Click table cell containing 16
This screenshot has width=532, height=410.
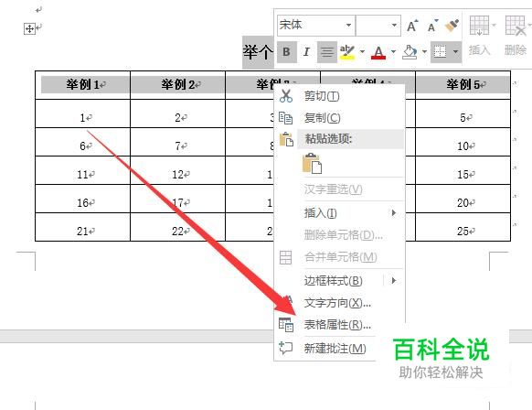[x=83, y=200]
